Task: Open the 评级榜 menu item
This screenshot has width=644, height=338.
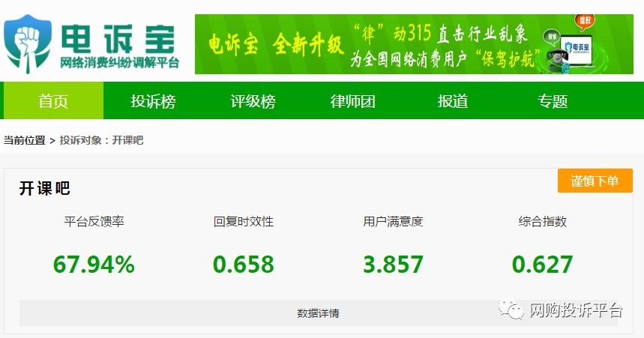Action: tap(253, 100)
